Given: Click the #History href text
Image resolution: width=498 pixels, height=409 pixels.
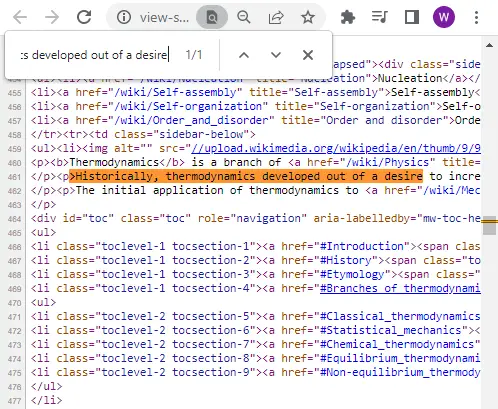Looking at the screenshot, I should click(346, 260).
